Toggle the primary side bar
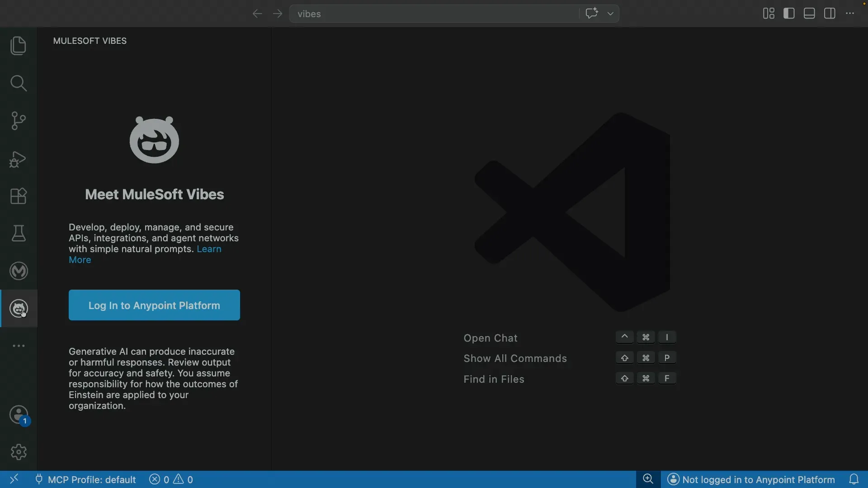Viewport: 868px width, 488px height. tap(789, 14)
